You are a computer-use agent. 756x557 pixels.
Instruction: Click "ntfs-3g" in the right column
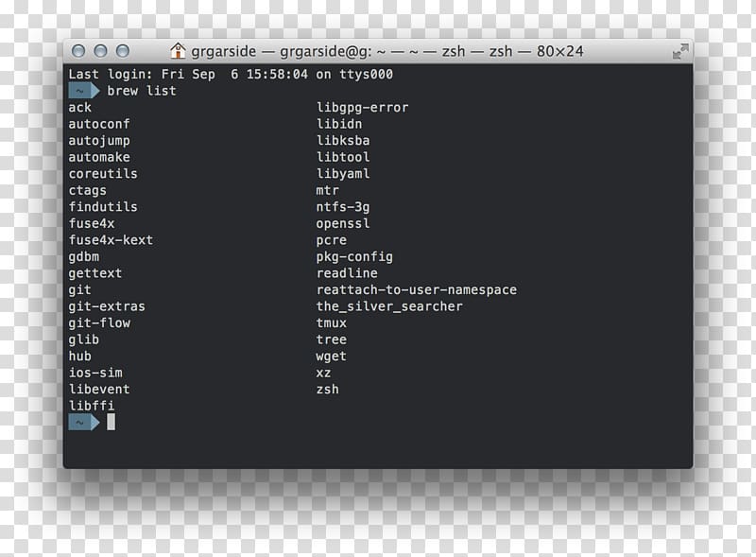(343, 206)
